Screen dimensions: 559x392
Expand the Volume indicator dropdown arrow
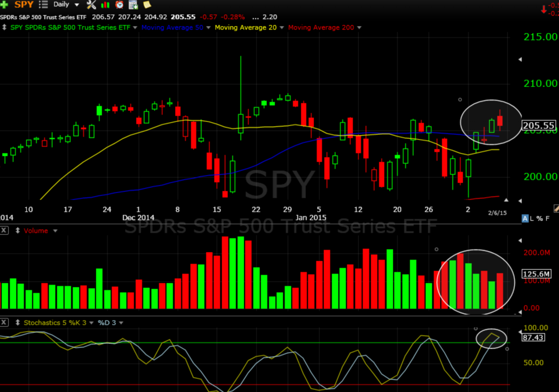[55, 231]
